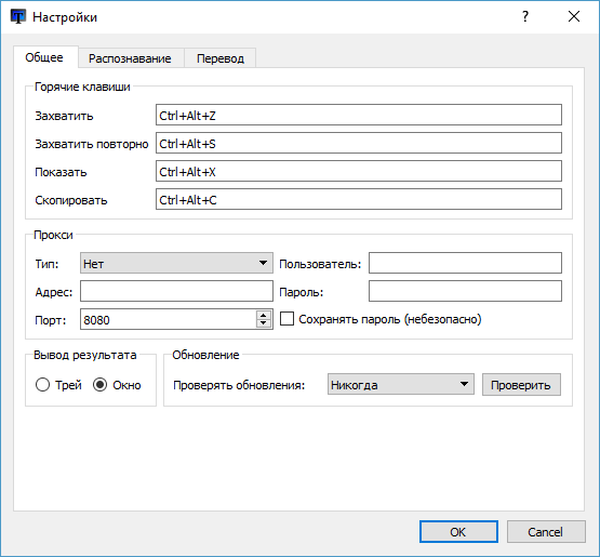The height and width of the screenshot is (557, 600).
Task: Confirm settings with OK button
Action: coord(458,532)
